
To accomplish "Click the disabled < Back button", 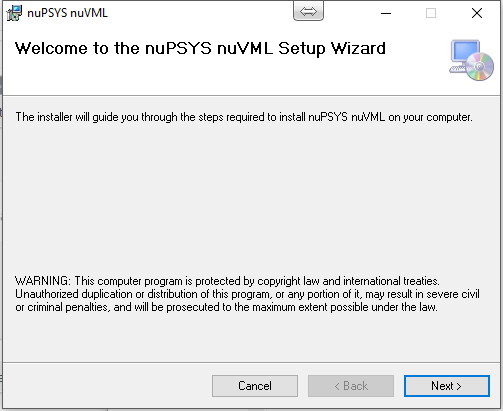I will click(x=351, y=386).
